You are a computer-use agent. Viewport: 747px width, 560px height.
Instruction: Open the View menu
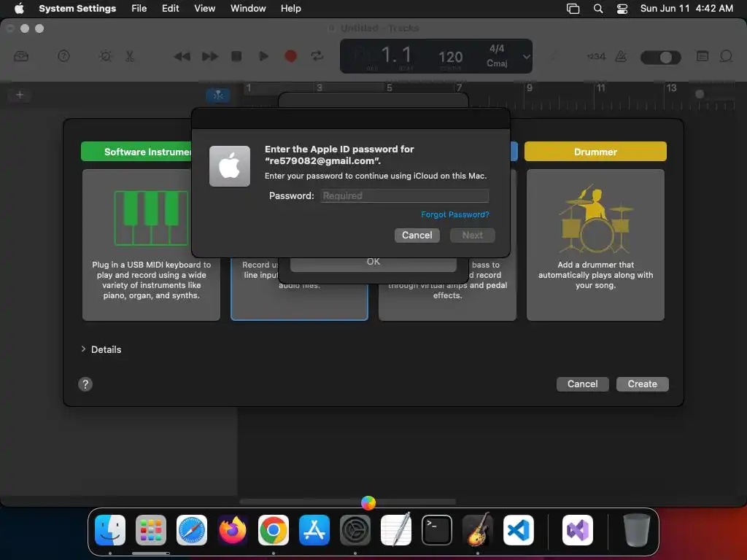pyautogui.click(x=204, y=9)
